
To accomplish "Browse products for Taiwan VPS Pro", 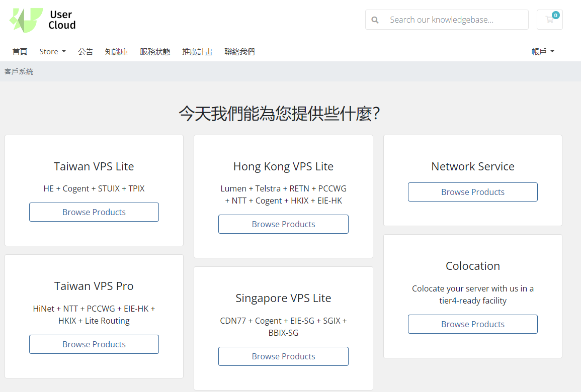I will click(94, 344).
